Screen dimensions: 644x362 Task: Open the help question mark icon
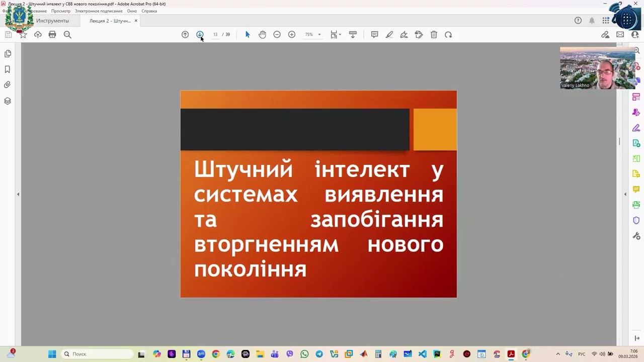point(578,21)
